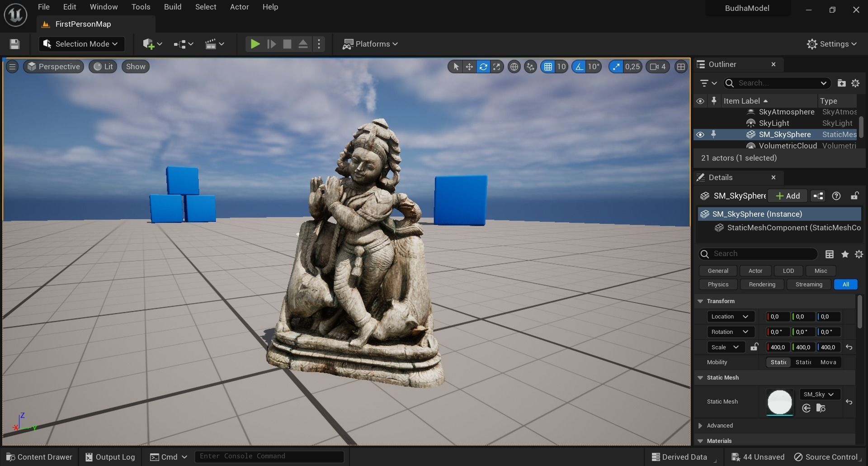
Task: Toggle the Details panel lock icon
Action: point(854,196)
